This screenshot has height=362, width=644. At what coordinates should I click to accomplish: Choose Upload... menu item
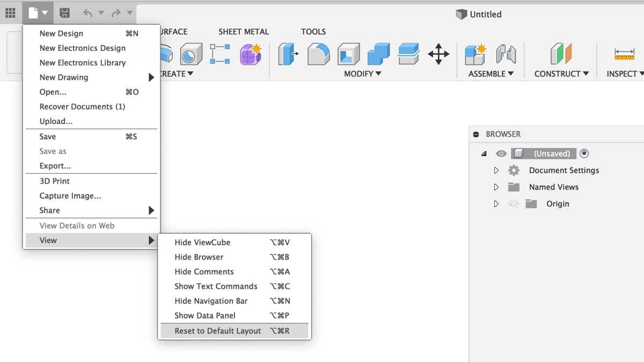pos(91,121)
